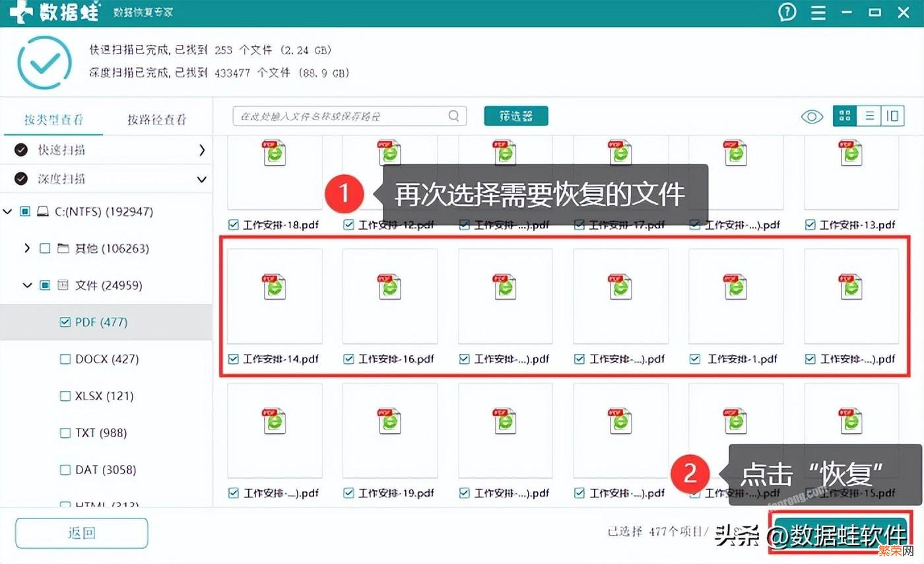Minimize the application window
924x564 pixels.
847,12
